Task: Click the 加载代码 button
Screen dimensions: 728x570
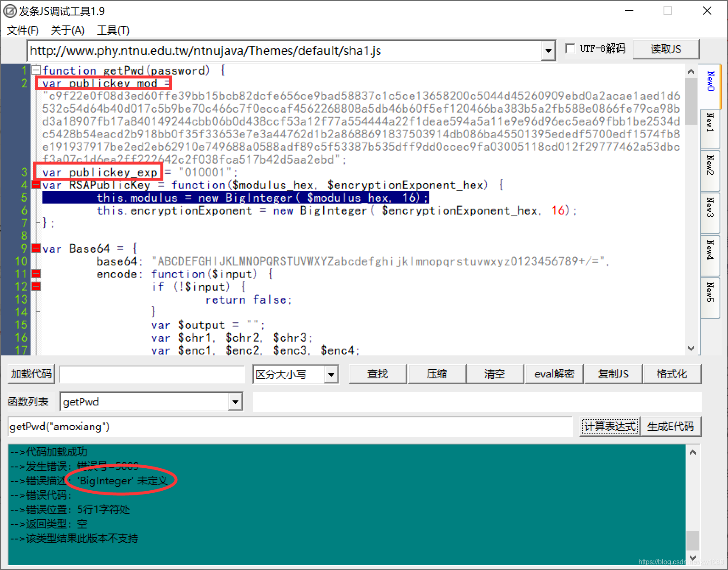Action: point(31,374)
